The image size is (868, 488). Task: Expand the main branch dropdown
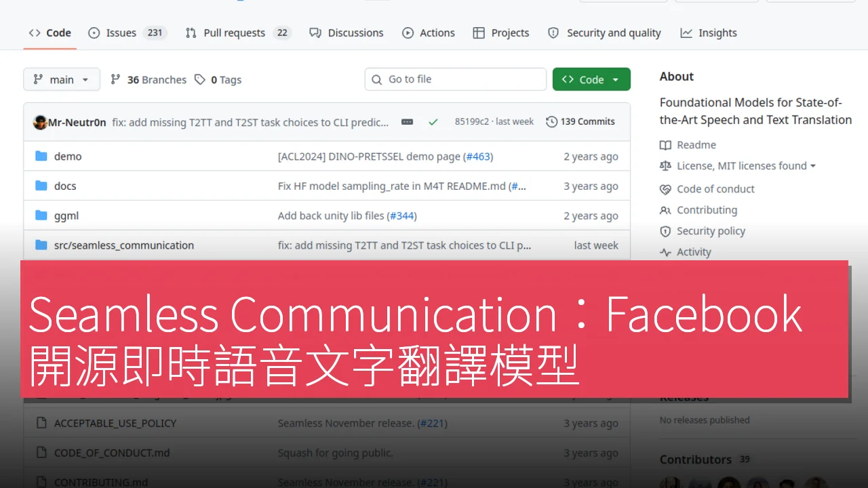click(x=62, y=79)
